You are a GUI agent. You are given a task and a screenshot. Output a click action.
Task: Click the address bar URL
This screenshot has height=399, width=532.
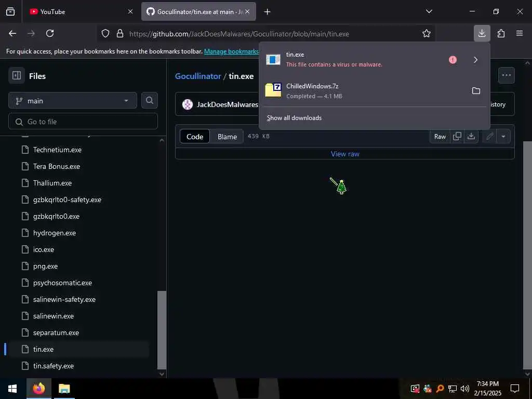click(239, 34)
